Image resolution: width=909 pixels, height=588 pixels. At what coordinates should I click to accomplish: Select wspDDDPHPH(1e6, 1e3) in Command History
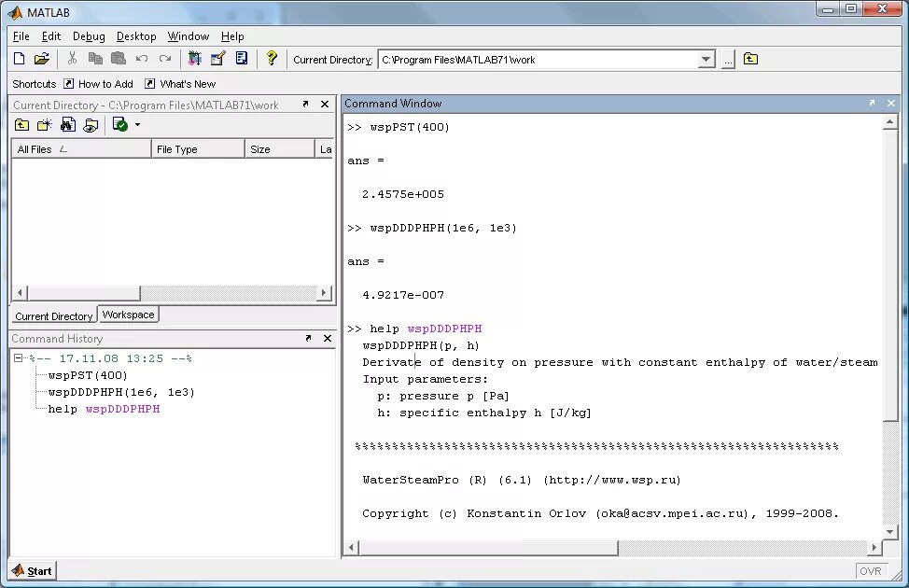coord(121,392)
